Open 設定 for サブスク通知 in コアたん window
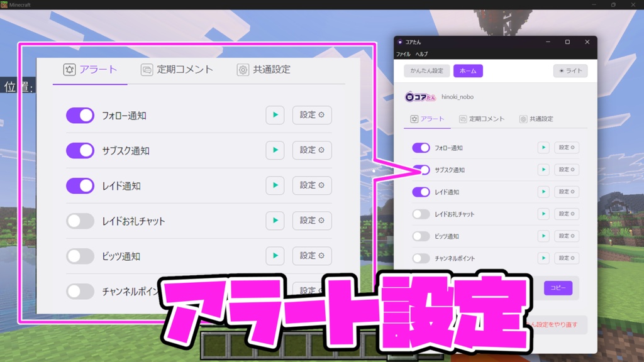Viewport: 644px width, 362px height. [567, 170]
